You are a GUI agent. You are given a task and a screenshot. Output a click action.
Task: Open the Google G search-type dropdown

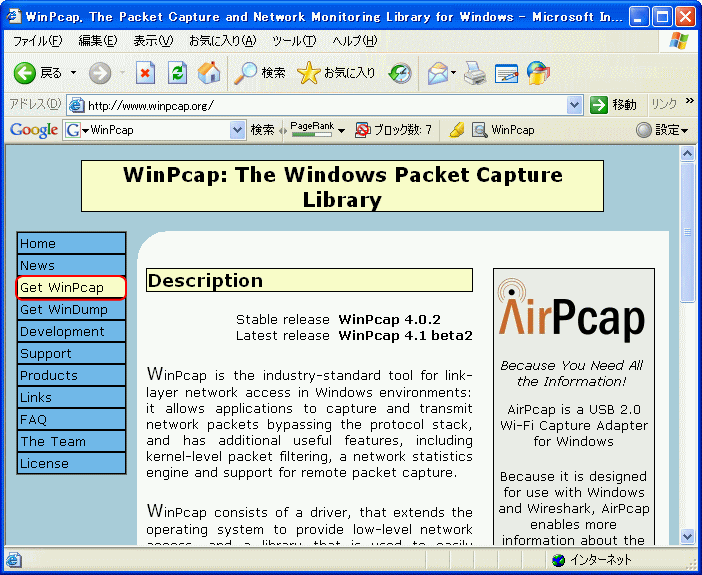click(77, 130)
